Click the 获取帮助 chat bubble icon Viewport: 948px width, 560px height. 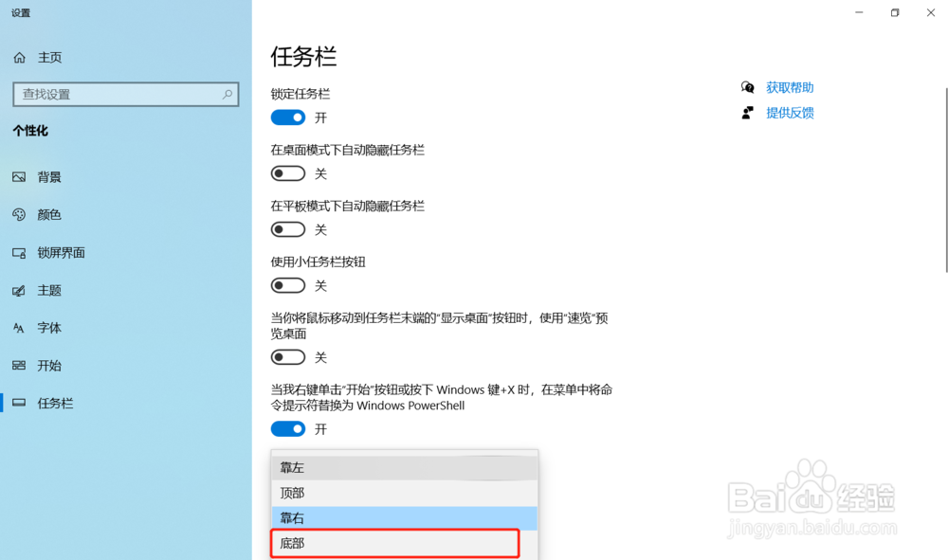pyautogui.click(x=748, y=87)
